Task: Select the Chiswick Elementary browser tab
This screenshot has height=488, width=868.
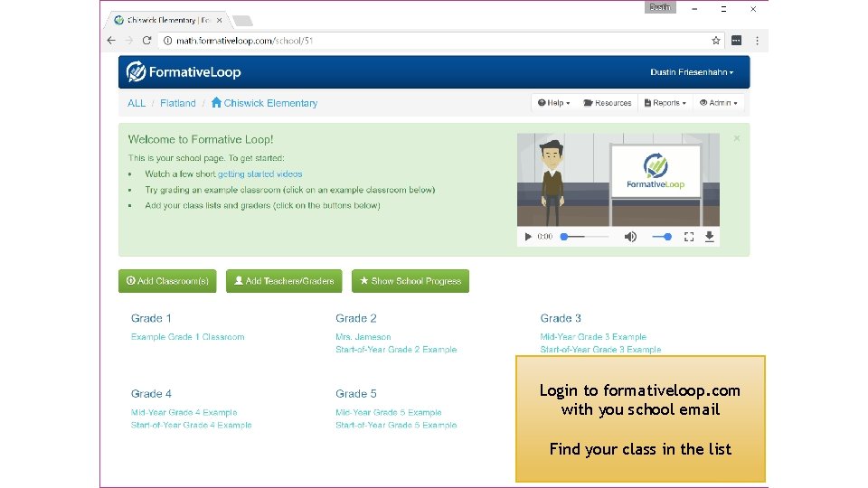Action: (x=168, y=20)
